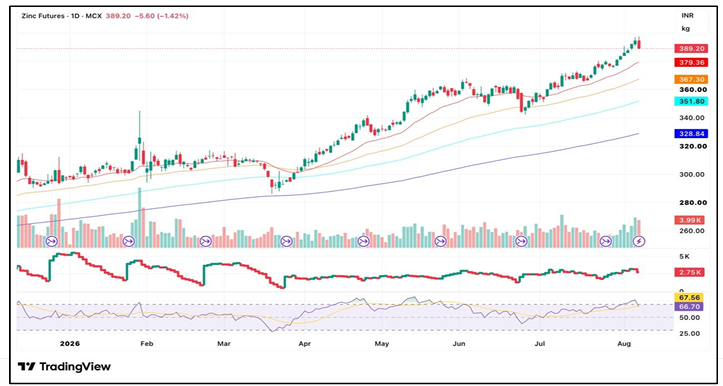This screenshot has width=723, height=386.
Task: Click the rollover marker nearest the Aug label
Action: pos(605,241)
